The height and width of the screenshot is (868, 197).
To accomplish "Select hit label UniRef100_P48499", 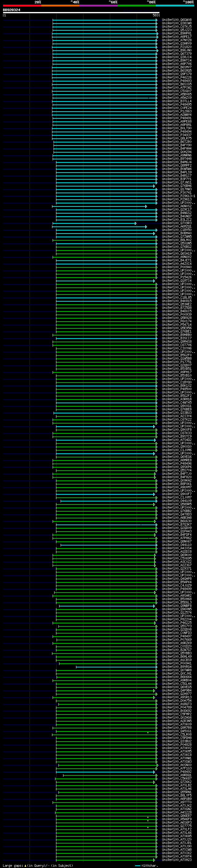I will tap(177, 589).
